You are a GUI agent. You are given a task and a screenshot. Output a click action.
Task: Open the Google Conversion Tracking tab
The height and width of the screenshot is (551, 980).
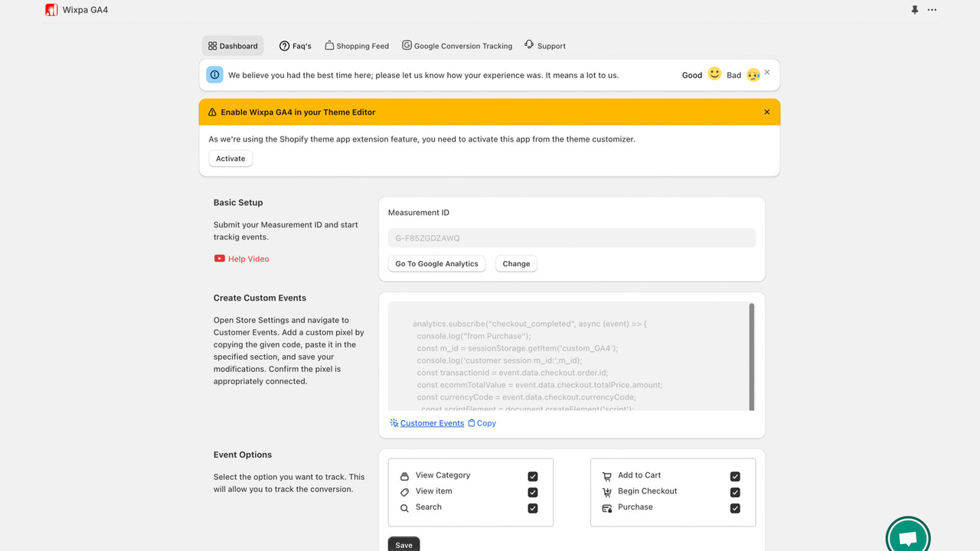coord(457,45)
